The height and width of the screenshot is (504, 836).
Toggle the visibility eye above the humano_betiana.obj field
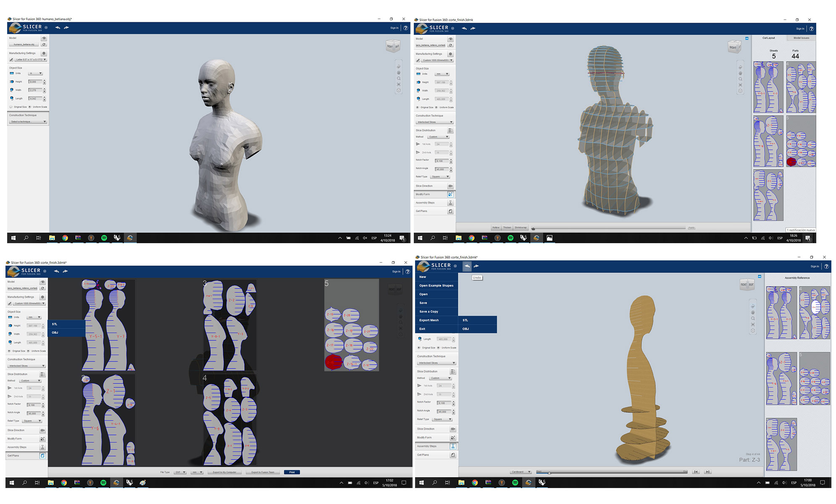(44, 38)
